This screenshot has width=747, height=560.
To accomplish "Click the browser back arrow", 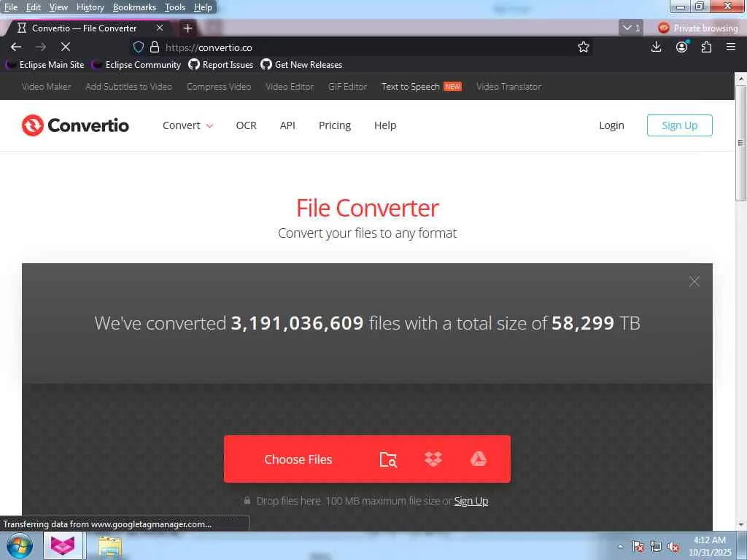I will click(x=16, y=47).
